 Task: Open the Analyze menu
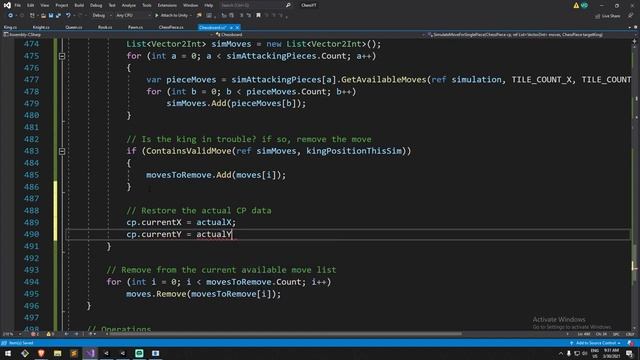(x=129, y=5)
